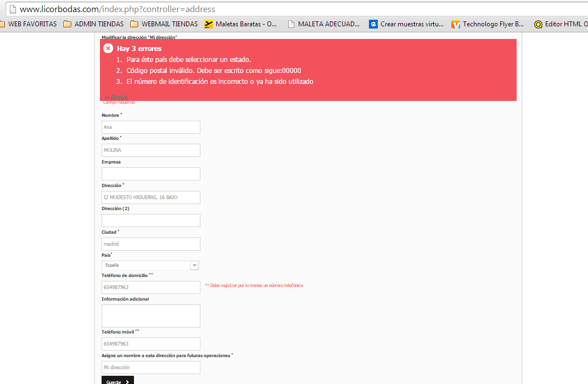Focus the address alias field Mi dirección
The height and width of the screenshot is (384, 588).
coord(151,368)
